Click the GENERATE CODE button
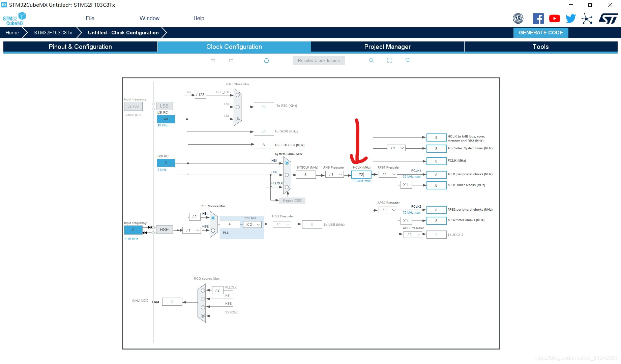621x364 pixels. (541, 33)
